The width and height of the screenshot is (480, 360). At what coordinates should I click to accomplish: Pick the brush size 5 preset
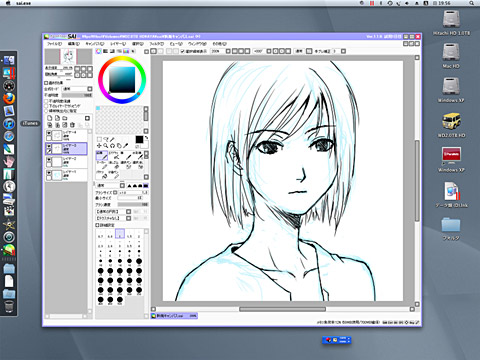(101, 253)
